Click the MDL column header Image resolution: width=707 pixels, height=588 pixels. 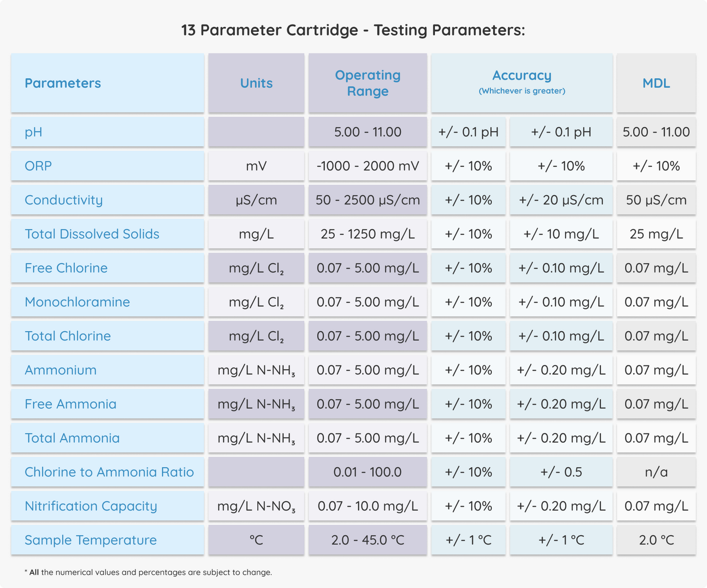656,83
